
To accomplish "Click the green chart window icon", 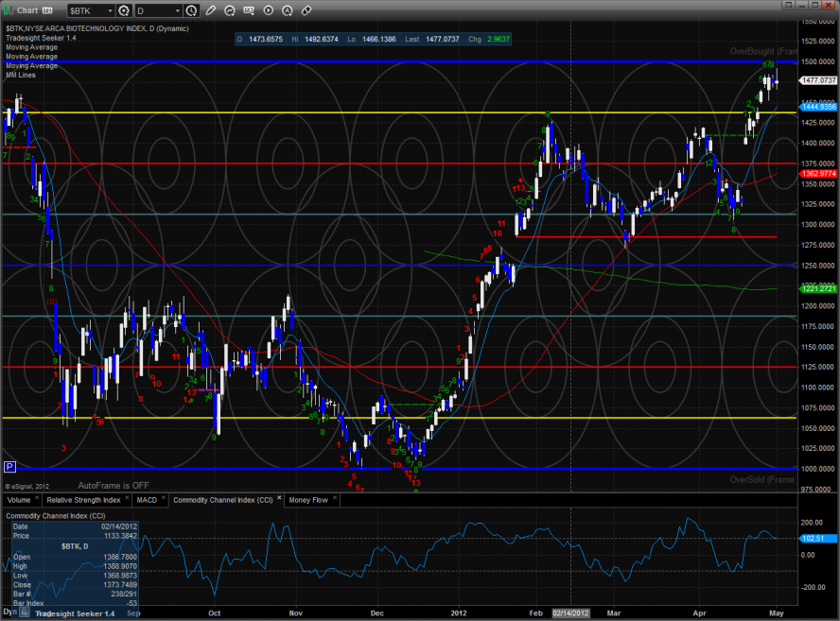I will 9,10.
